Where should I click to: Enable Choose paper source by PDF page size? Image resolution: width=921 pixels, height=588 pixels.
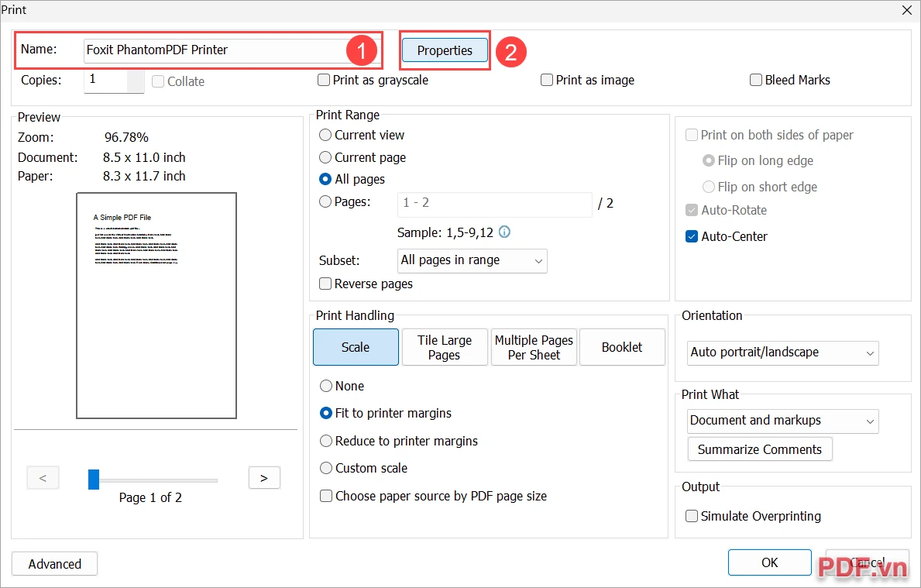(434, 496)
